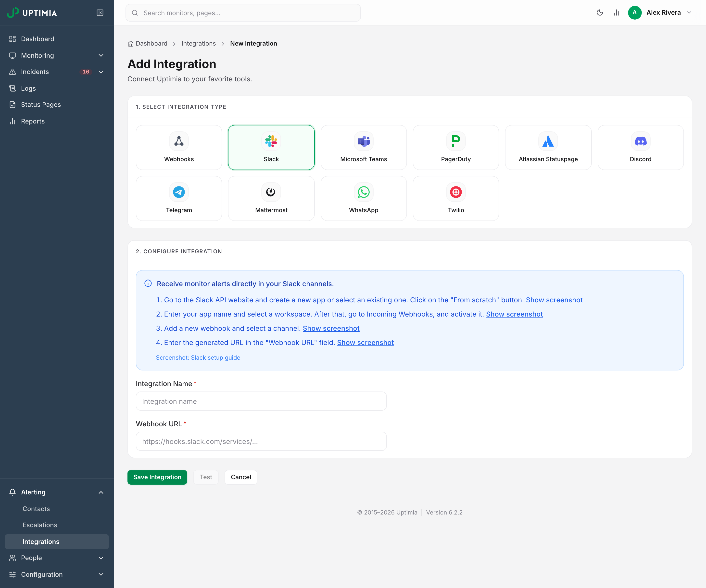Open Contacts under Alerting
The image size is (706, 588).
point(57,509)
